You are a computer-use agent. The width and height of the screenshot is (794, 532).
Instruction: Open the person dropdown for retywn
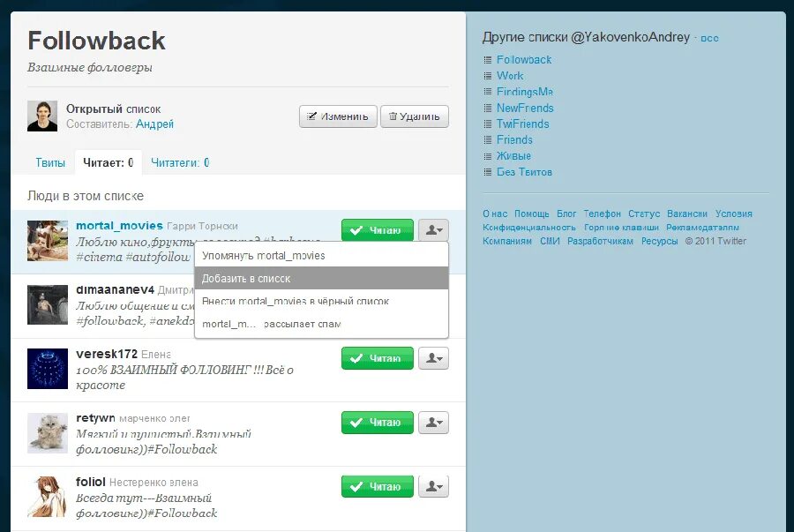(433, 422)
